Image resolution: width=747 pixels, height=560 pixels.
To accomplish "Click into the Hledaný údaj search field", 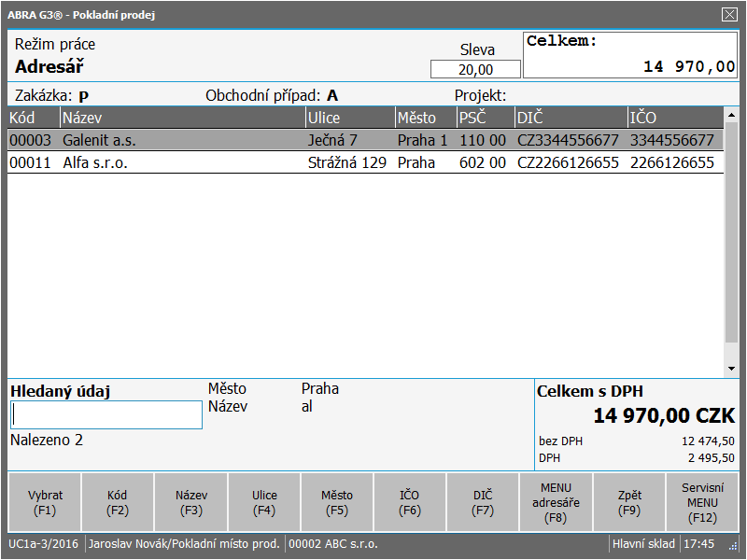I will click(x=106, y=415).
